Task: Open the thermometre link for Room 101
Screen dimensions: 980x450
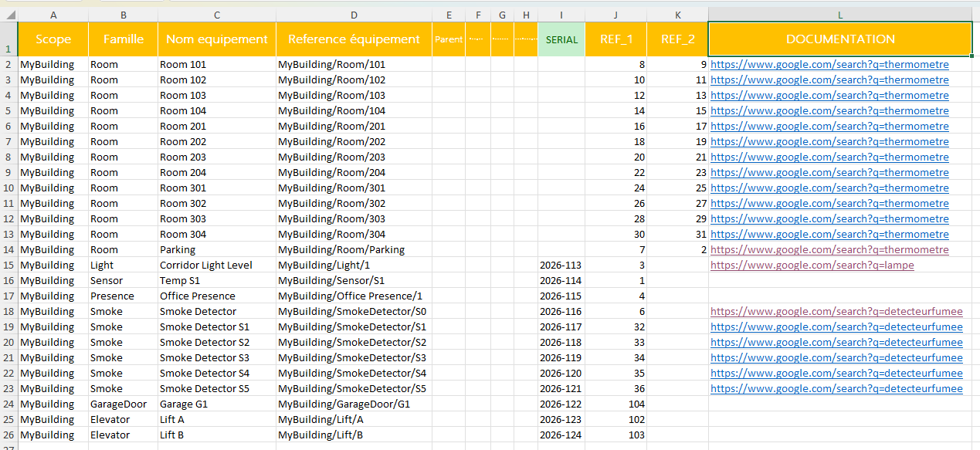Action: [829, 65]
